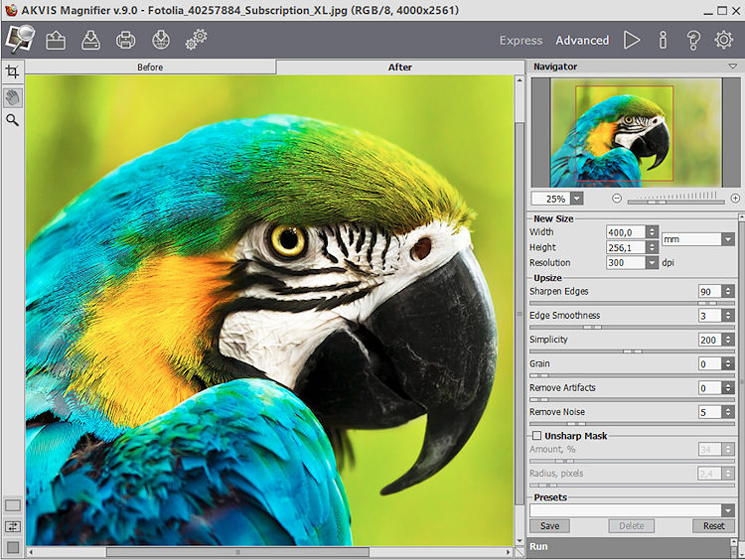745x560 pixels.
Task: Click the Open image icon in toolbar
Action: (56, 40)
